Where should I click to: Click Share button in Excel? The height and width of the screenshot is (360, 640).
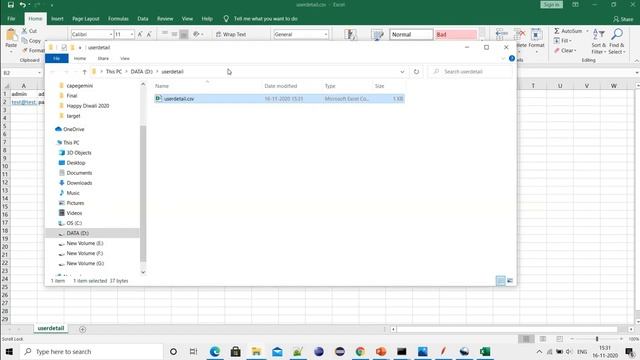click(623, 19)
